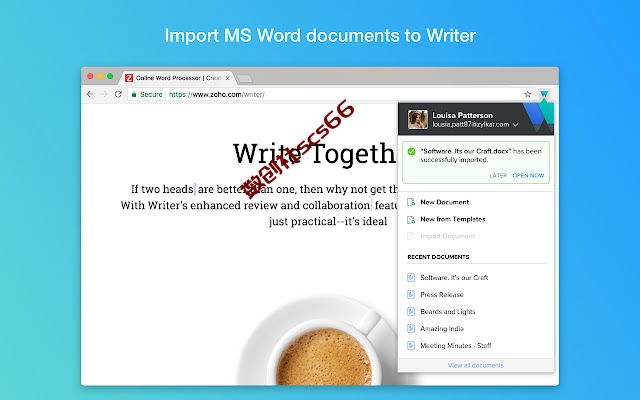Click icon beside Software. It's our Craft
The height and width of the screenshot is (400, 640).
pyautogui.click(x=411, y=278)
